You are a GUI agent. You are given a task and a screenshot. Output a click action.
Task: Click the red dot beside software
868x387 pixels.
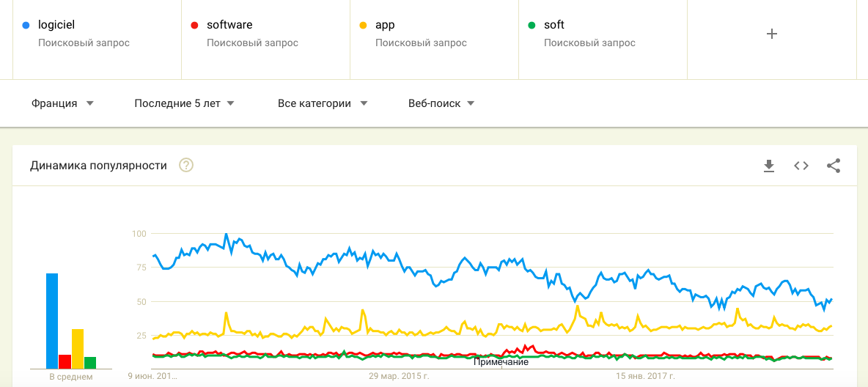(194, 26)
